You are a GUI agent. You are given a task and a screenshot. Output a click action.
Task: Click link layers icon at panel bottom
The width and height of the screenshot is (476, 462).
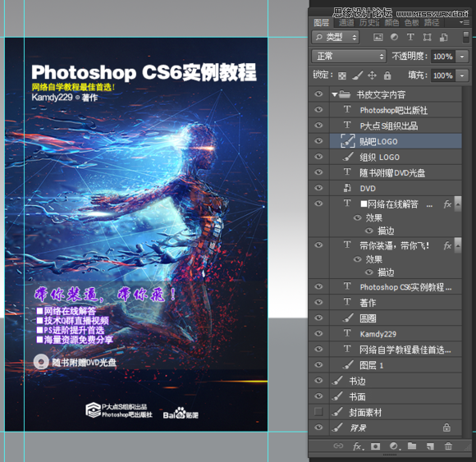point(338,446)
